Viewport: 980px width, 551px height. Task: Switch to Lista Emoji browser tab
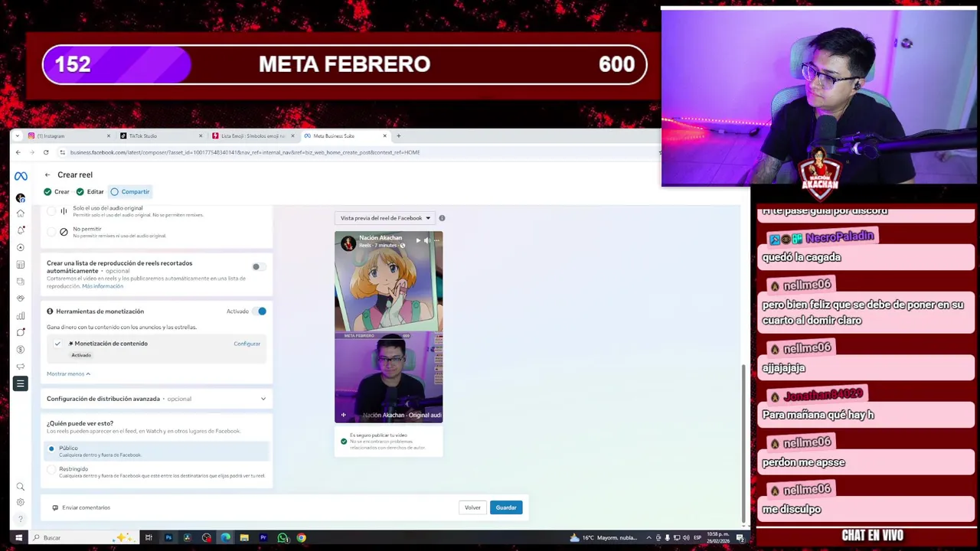pyautogui.click(x=253, y=136)
